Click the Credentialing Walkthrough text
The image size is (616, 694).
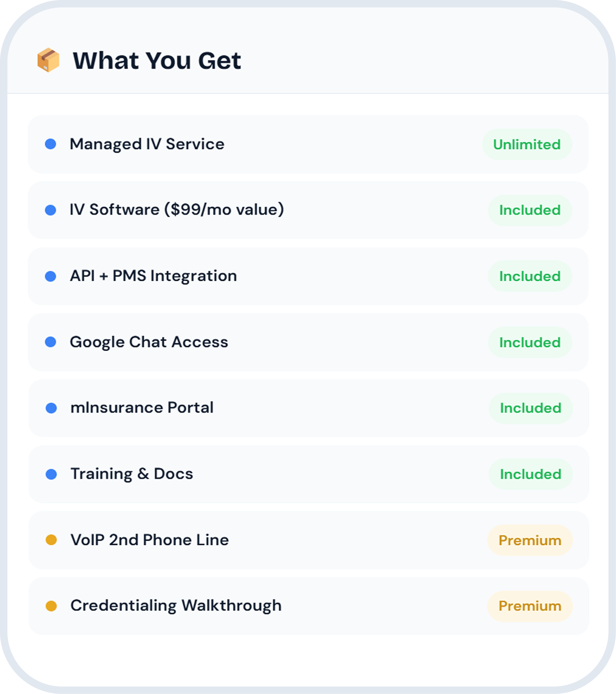(x=176, y=606)
